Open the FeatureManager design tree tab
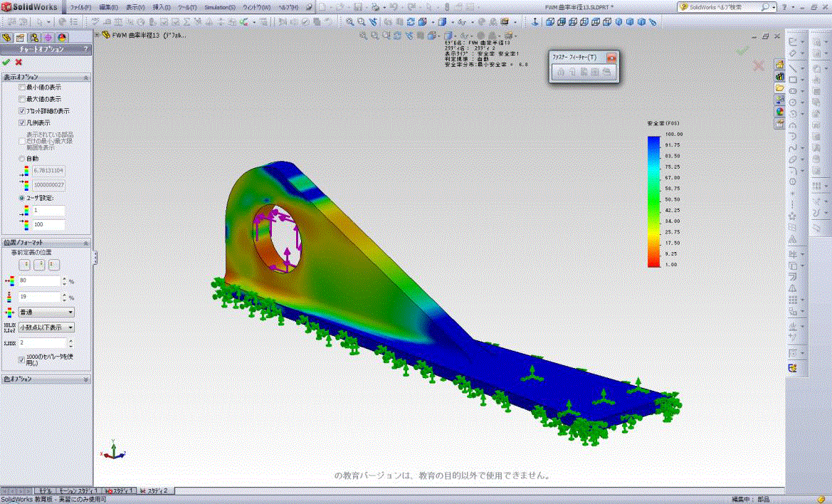This screenshot has width=832, height=504. point(6,38)
